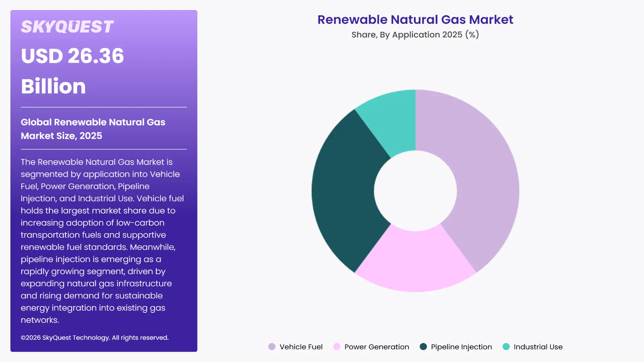Toggle the Pipeline Injection legend label

point(461,347)
